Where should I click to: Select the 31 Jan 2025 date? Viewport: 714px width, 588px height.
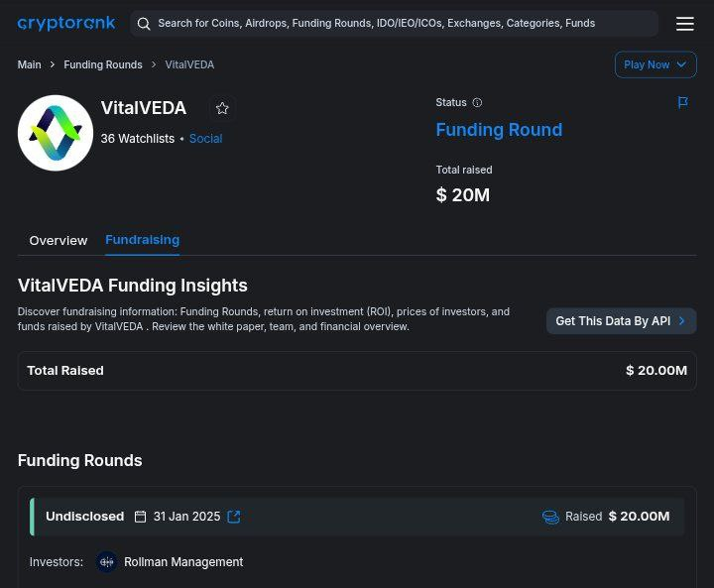(x=186, y=517)
